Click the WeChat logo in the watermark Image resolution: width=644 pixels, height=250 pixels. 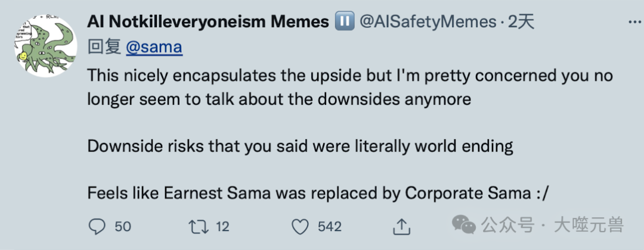[x=463, y=224]
